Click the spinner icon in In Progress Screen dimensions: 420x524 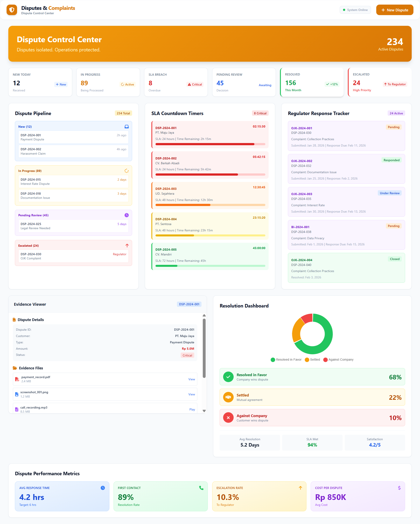point(127,171)
